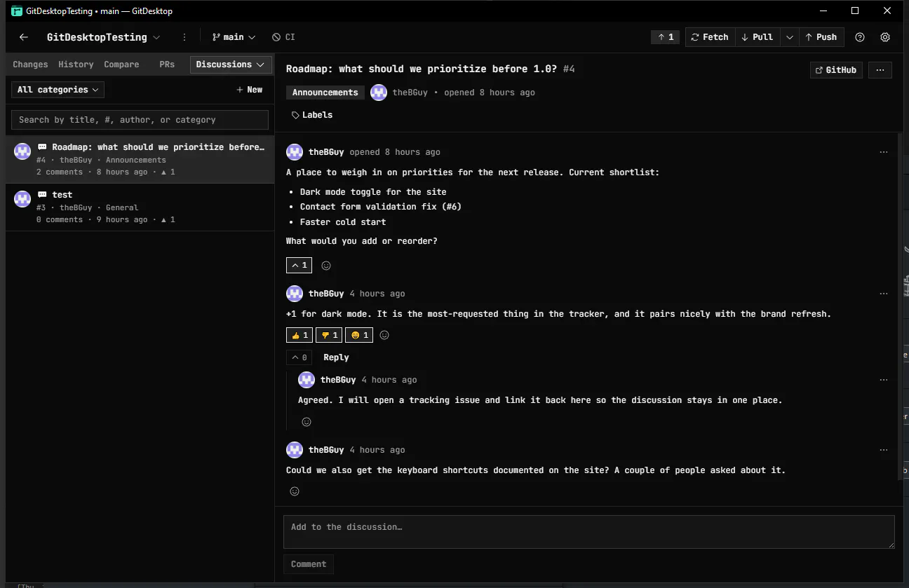The height and width of the screenshot is (588, 909).
Task: Toggle the 0 upvote on dark mode comment
Action: pyautogui.click(x=299, y=357)
